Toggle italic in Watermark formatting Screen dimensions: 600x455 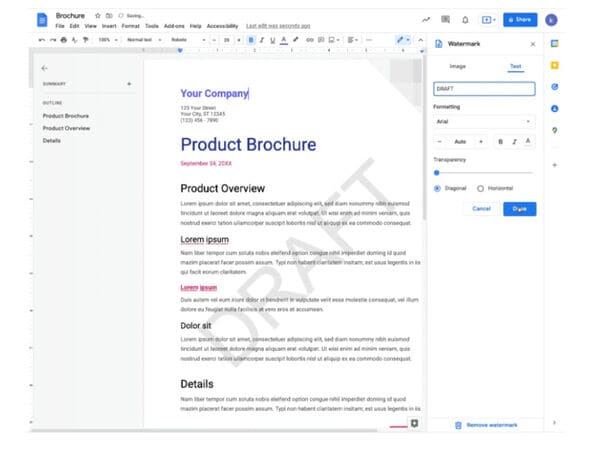point(514,142)
